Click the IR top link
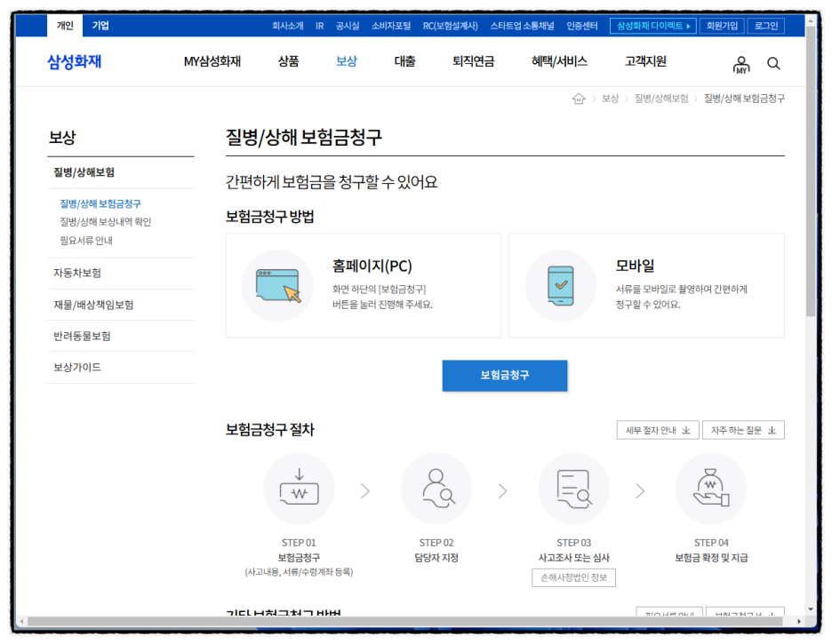The image size is (832, 644). (x=319, y=26)
